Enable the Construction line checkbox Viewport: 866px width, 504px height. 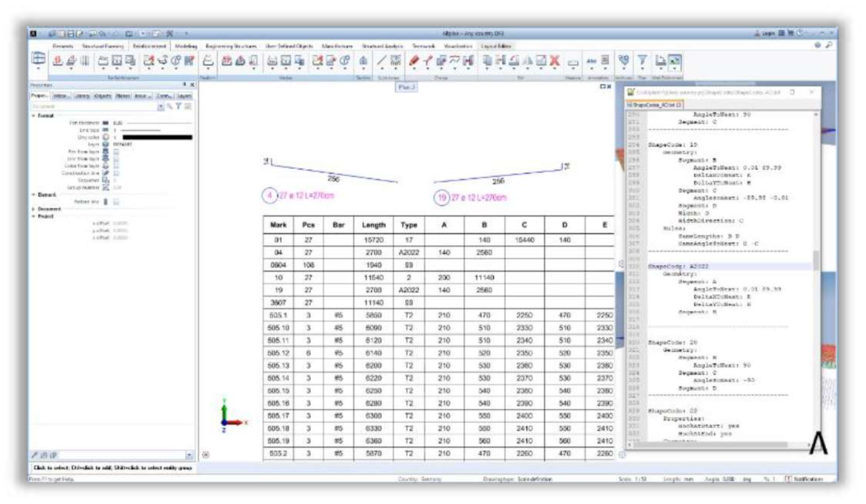pyautogui.click(x=116, y=173)
